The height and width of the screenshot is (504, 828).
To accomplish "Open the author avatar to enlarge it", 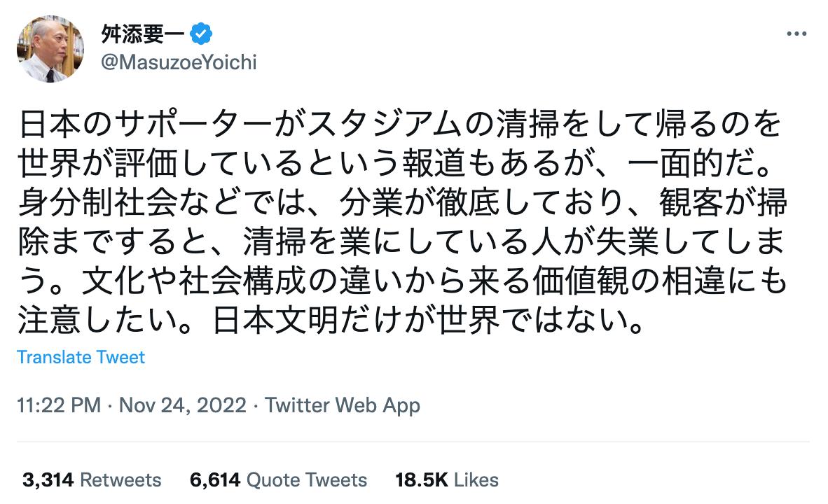I will [x=49, y=48].
